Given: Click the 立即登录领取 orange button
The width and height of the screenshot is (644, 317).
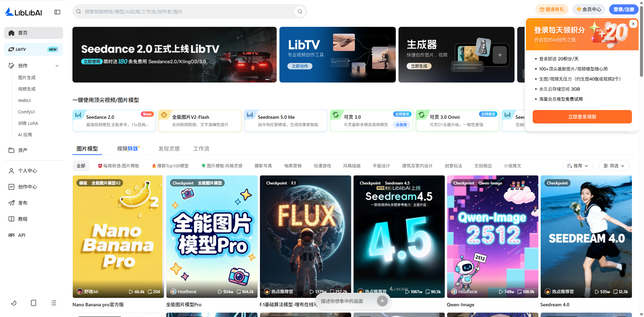Looking at the screenshot, I should click(582, 117).
